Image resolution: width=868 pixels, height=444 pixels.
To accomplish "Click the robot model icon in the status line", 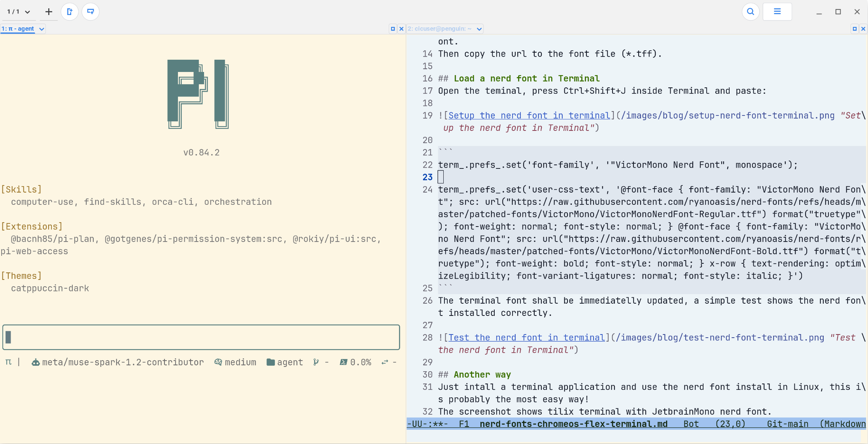I will [x=36, y=362].
